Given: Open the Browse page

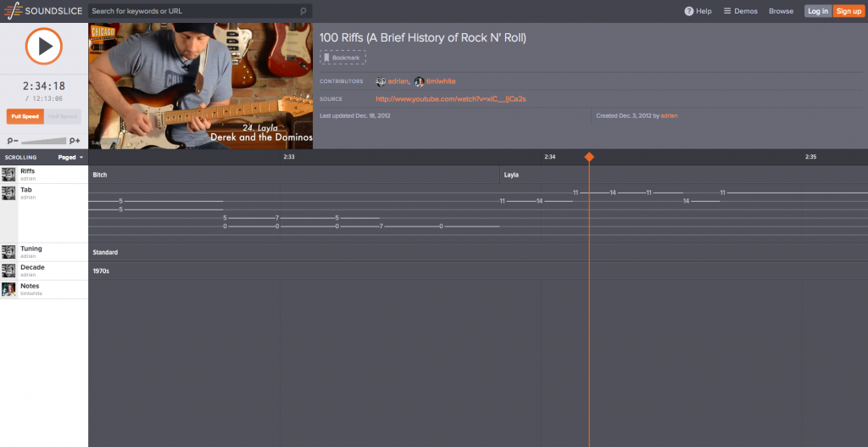Looking at the screenshot, I should [781, 11].
